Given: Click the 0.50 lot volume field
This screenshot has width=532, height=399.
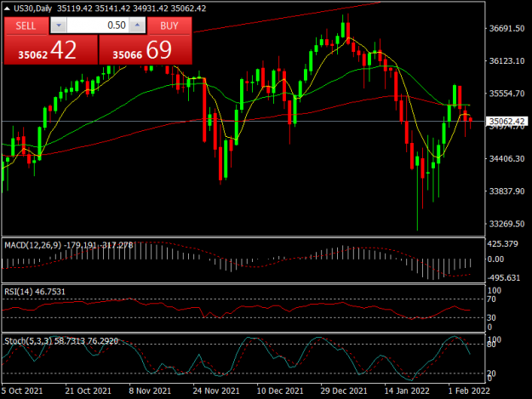Looking at the screenshot, I should pyautogui.click(x=98, y=26).
